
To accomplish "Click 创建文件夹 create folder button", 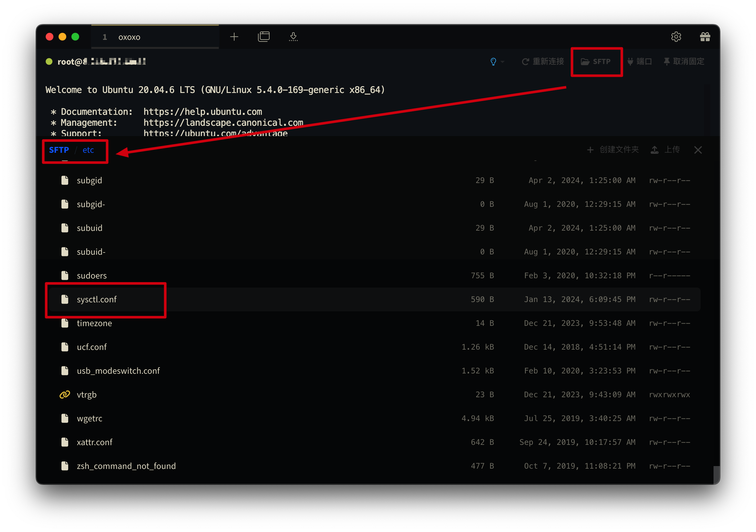I will pyautogui.click(x=613, y=150).
